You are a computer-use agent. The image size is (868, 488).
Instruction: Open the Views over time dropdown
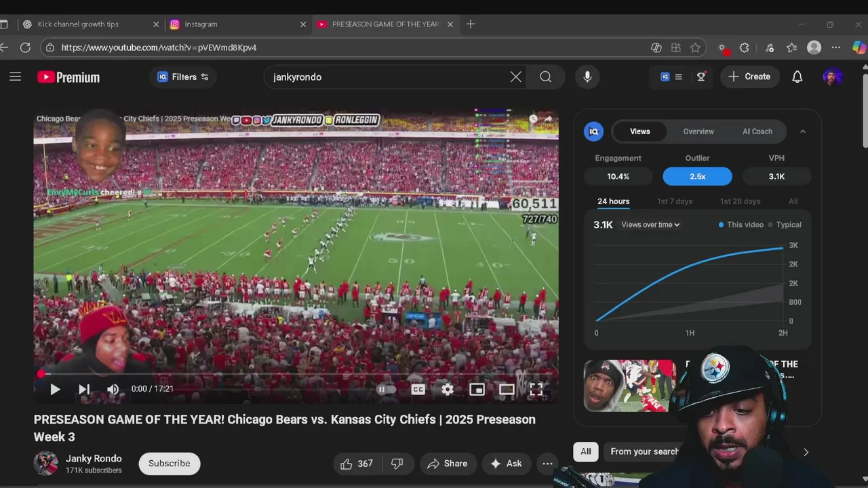650,225
